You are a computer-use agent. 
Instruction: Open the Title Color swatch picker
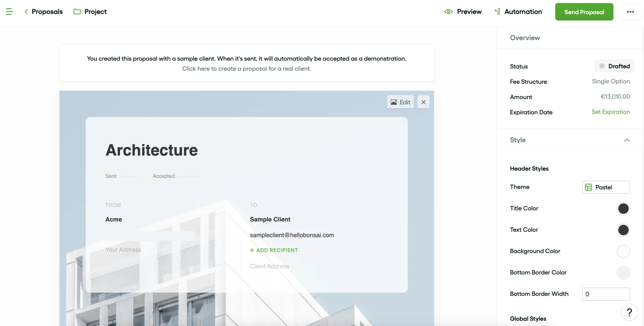pos(623,208)
